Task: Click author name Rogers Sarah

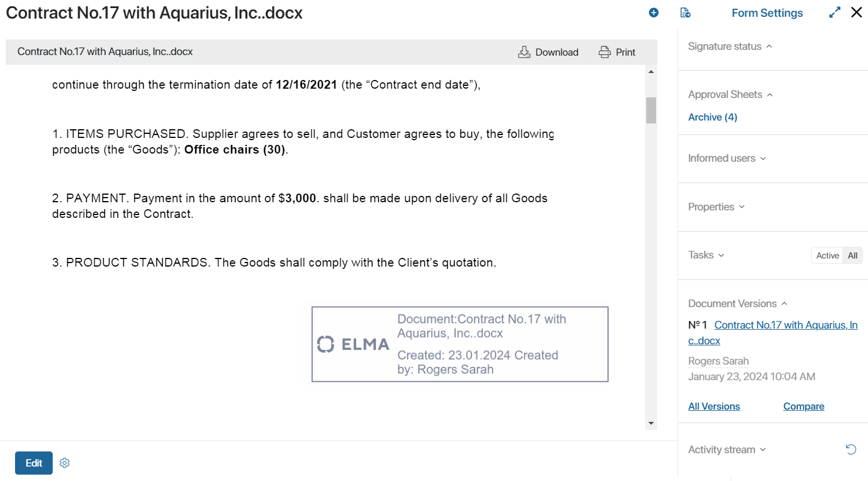Action: [718, 361]
